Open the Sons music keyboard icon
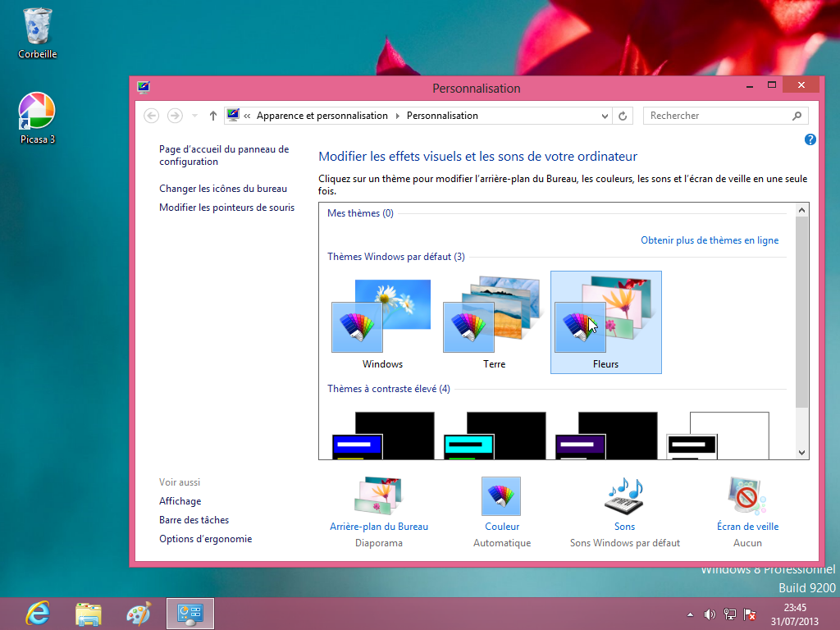This screenshot has height=630, width=840. (624, 496)
